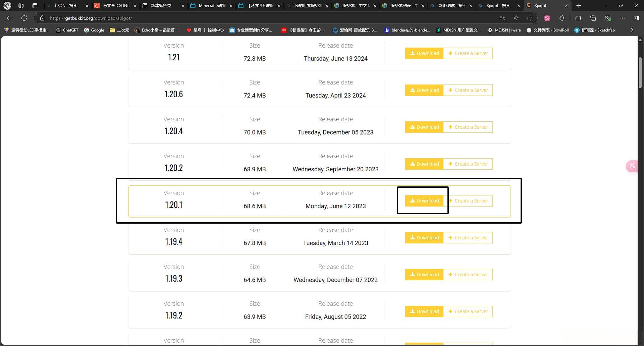The width and height of the screenshot is (644, 346).
Task: Open 爱给网_音效配乐 bookmark
Action: tap(355, 30)
